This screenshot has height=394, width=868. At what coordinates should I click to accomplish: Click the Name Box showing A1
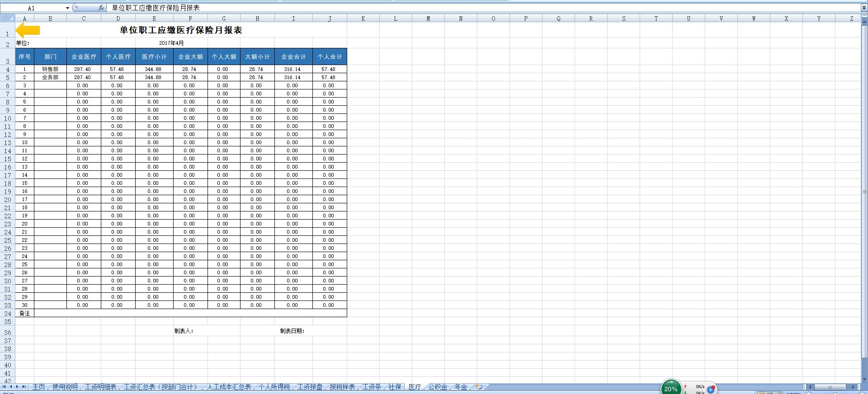33,8
